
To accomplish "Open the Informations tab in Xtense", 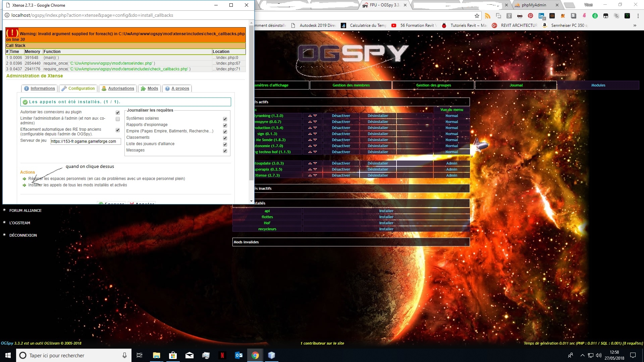I will click(40, 88).
